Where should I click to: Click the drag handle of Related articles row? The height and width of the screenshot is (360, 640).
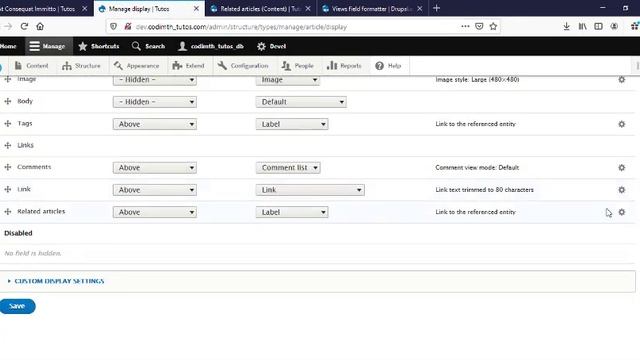pyautogui.click(x=8, y=211)
